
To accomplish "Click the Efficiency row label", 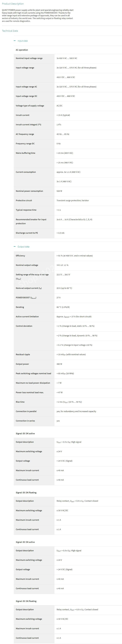I will tap(20, 256).
